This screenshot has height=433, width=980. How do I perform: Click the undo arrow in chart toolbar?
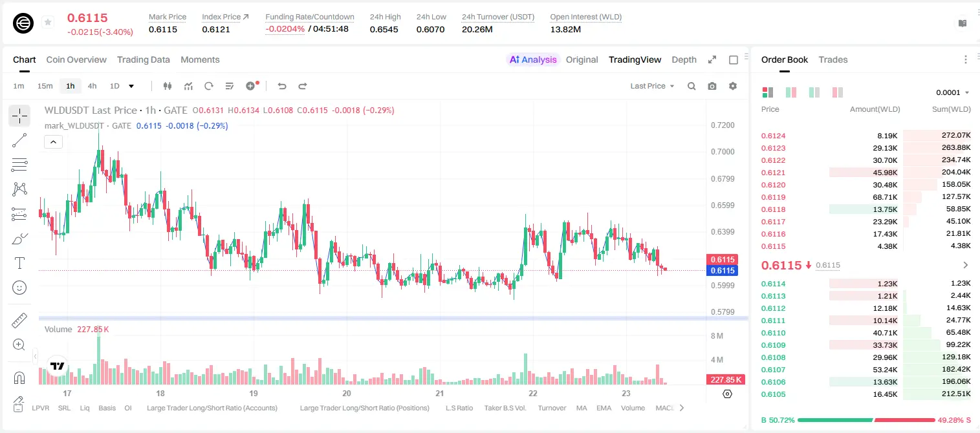(x=281, y=86)
